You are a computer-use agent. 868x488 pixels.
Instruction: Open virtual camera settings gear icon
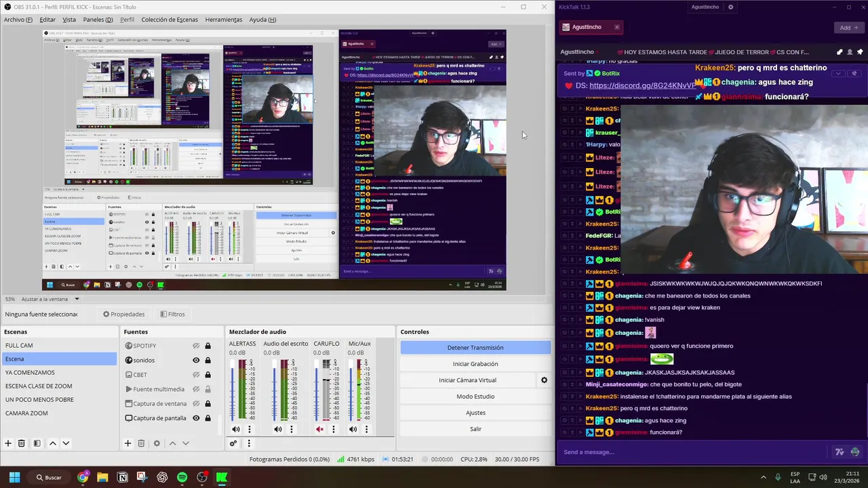(544, 380)
